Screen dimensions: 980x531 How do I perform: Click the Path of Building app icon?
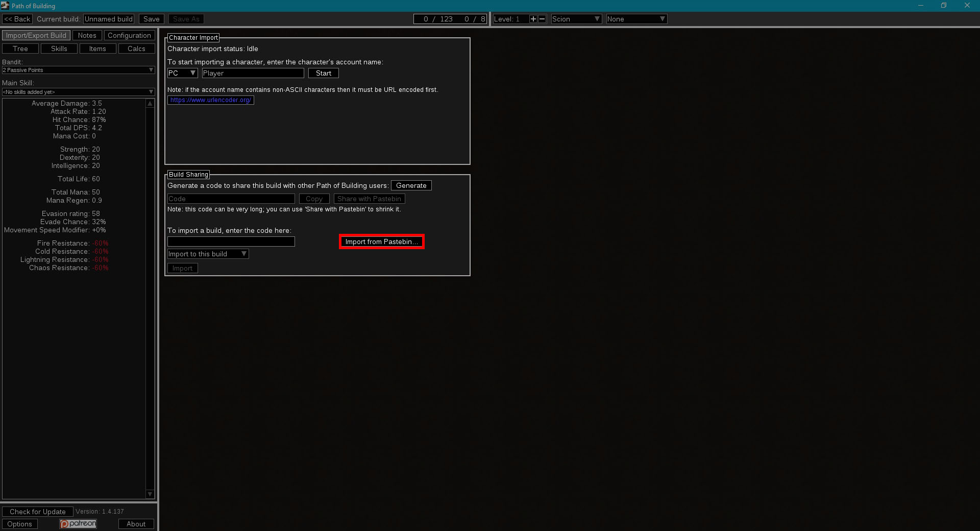pyautogui.click(x=5, y=6)
